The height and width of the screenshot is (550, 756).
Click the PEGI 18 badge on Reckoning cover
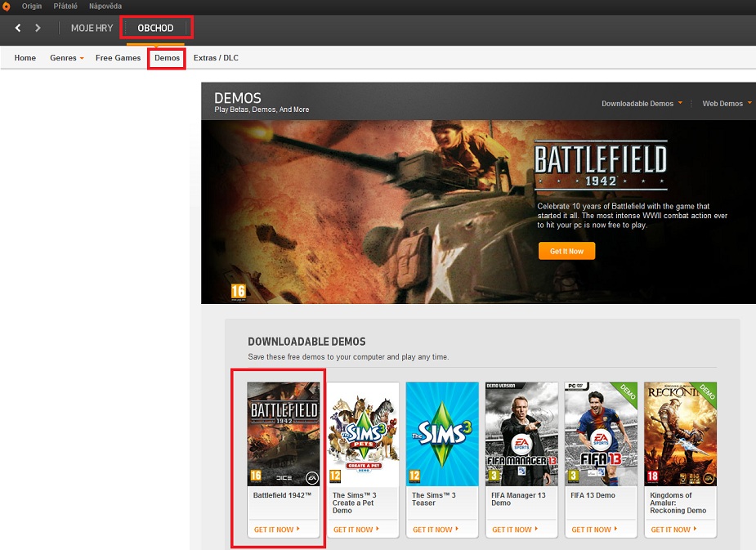pyautogui.click(x=652, y=476)
